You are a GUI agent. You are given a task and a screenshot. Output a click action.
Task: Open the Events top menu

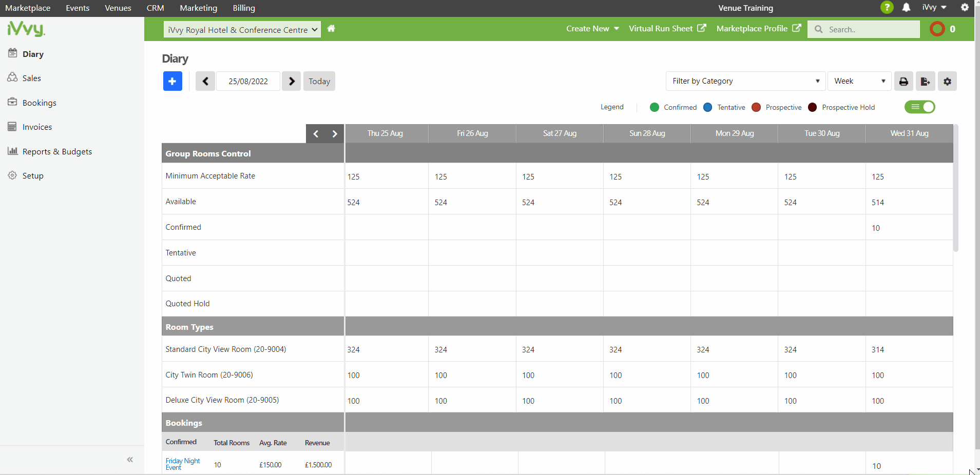pyautogui.click(x=78, y=8)
